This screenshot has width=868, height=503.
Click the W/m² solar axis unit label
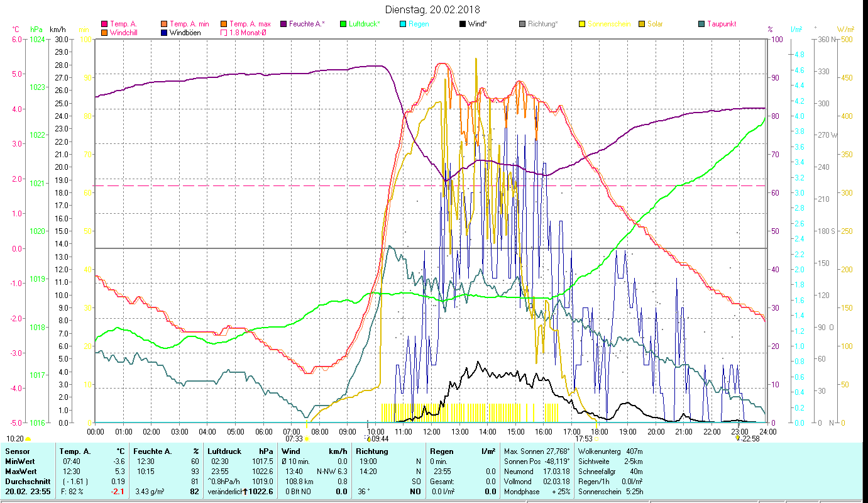click(846, 29)
